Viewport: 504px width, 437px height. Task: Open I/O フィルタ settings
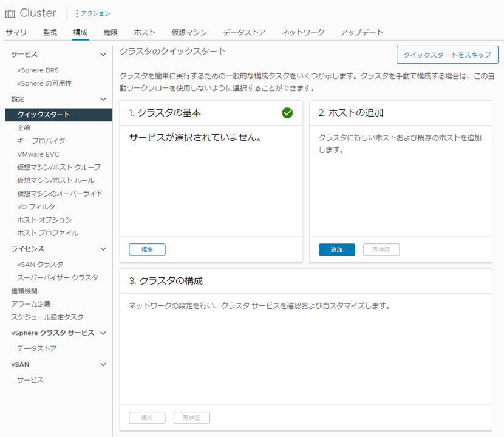coord(36,206)
